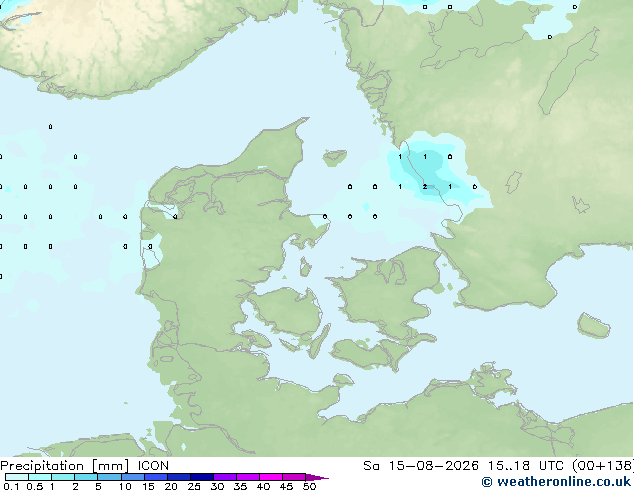Click the '0.5' legend scale label
Image resolution: width=634 pixels, height=490 pixels.
pos(34,486)
